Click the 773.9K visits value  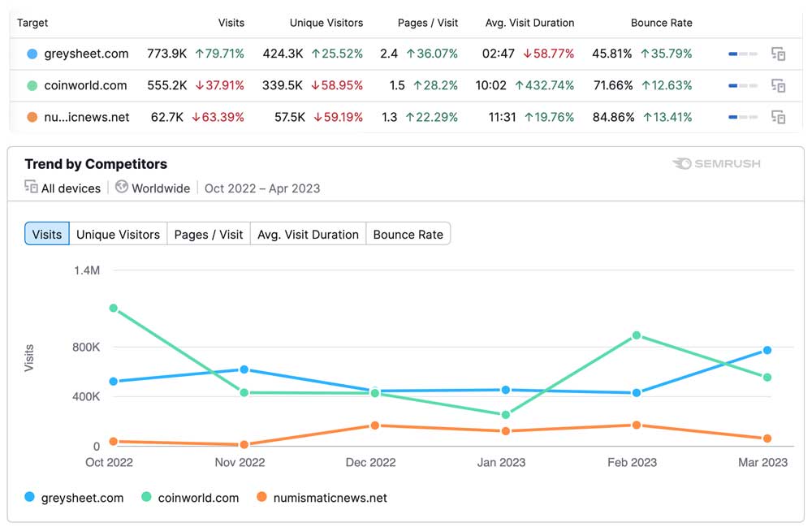166,54
